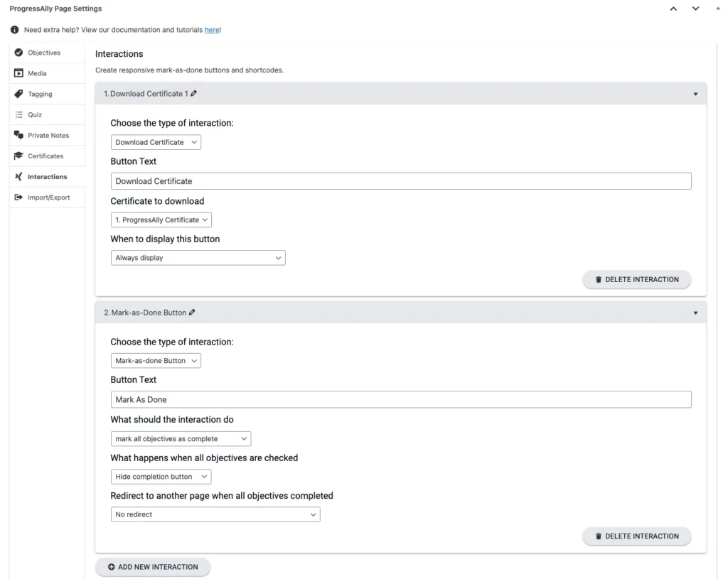Click Add New Interaction button
This screenshot has height=579, width=728.
tap(153, 567)
